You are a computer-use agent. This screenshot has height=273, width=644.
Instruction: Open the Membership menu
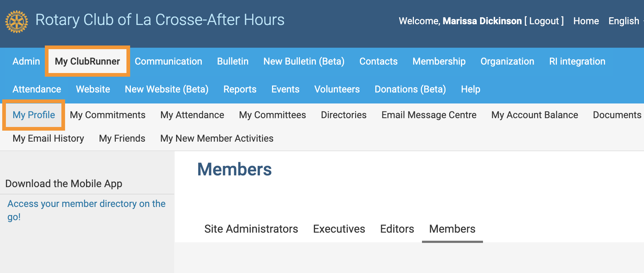click(x=439, y=61)
